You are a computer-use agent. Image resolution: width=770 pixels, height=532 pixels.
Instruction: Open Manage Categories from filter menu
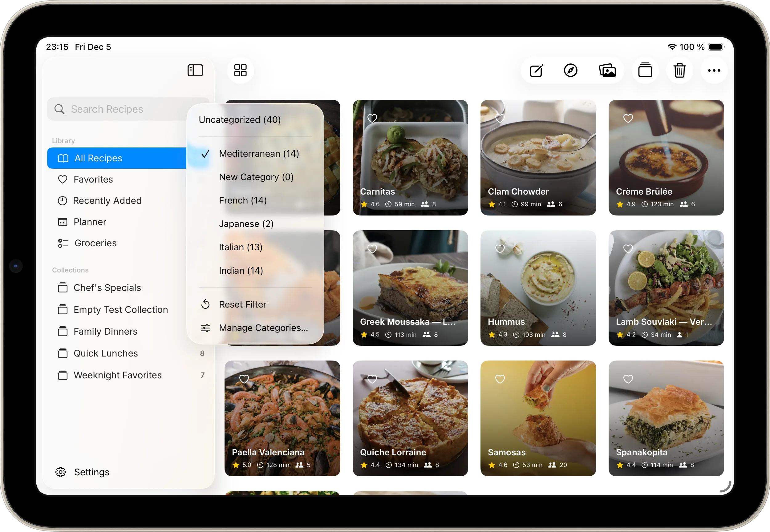click(x=263, y=328)
